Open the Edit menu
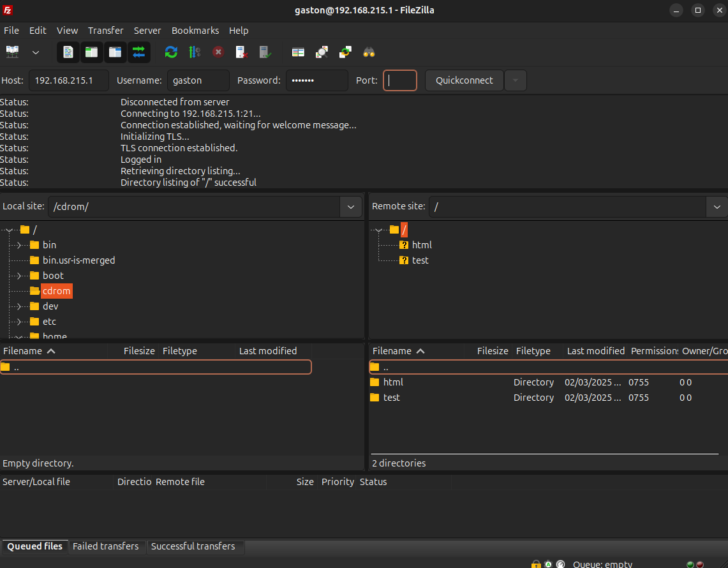Image resolution: width=728 pixels, height=568 pixels. (x=38, y=31)
